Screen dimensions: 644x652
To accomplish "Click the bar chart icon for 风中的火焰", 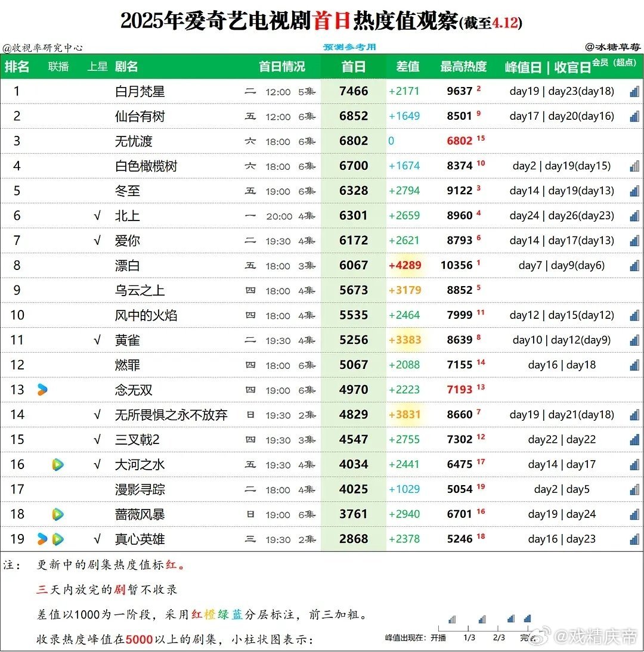I will pyautogui.click(x=634, y=316).
